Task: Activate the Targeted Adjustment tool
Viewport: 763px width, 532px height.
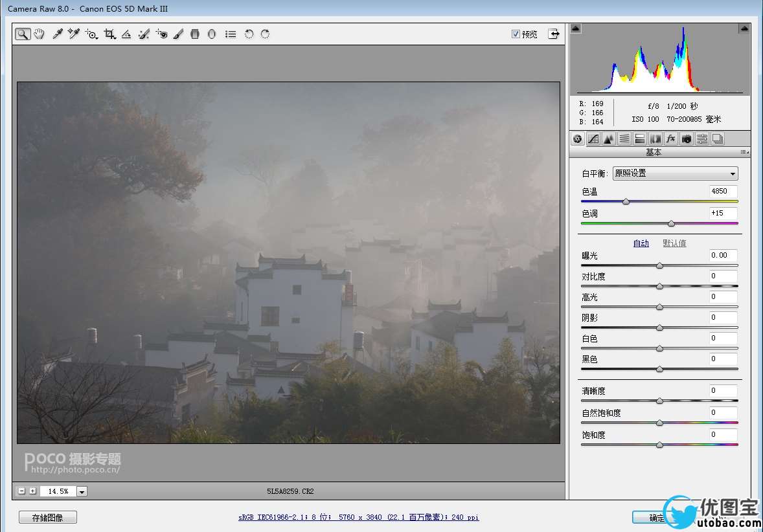Action: tap(91, 34)
